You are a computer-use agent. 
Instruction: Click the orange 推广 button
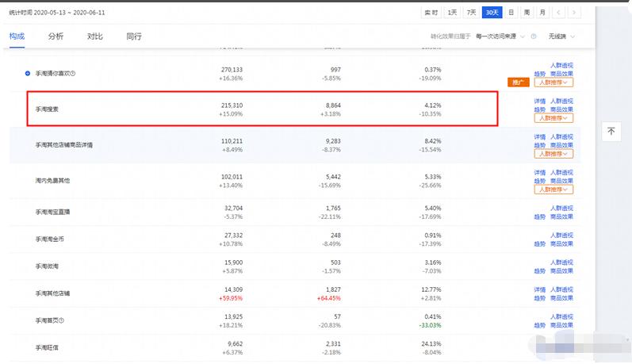518,82
